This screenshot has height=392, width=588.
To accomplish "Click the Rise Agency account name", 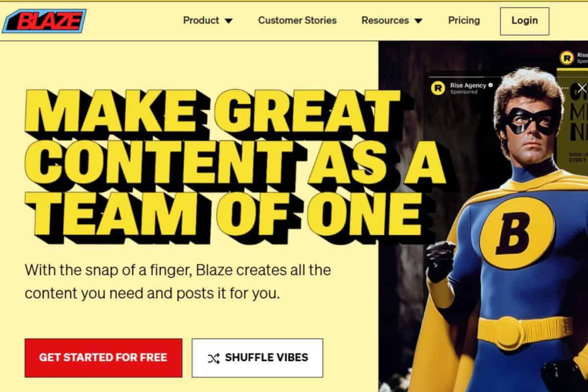I will click(468, 86).
